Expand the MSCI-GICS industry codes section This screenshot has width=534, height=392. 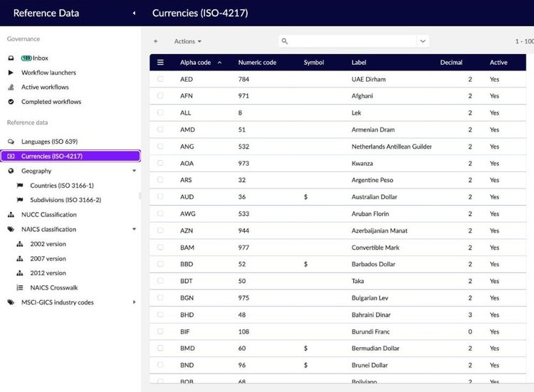point(134,302)
